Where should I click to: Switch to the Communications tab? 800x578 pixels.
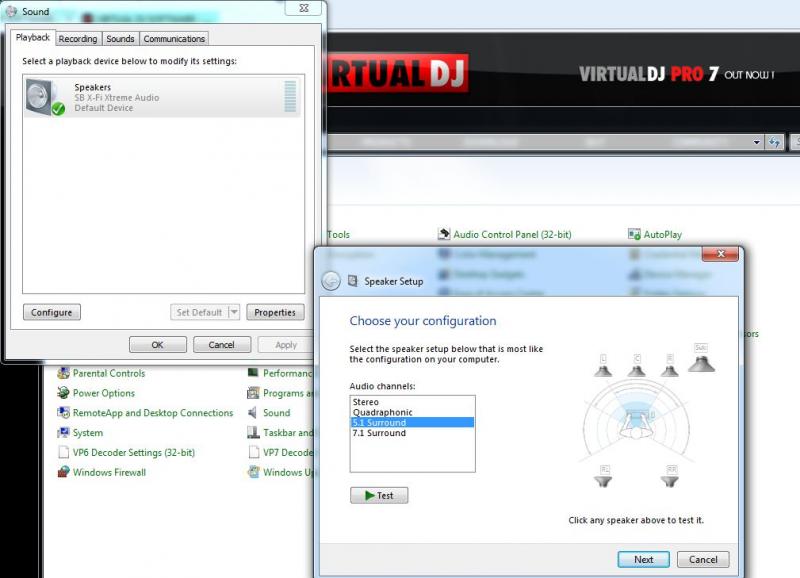[174, 39]
